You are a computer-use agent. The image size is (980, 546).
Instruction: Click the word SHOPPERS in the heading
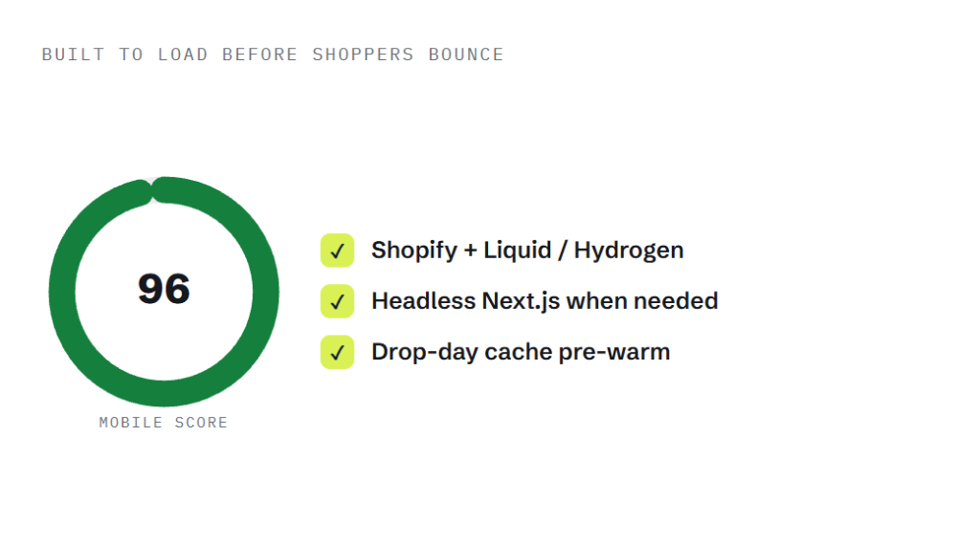coord(363,55)
